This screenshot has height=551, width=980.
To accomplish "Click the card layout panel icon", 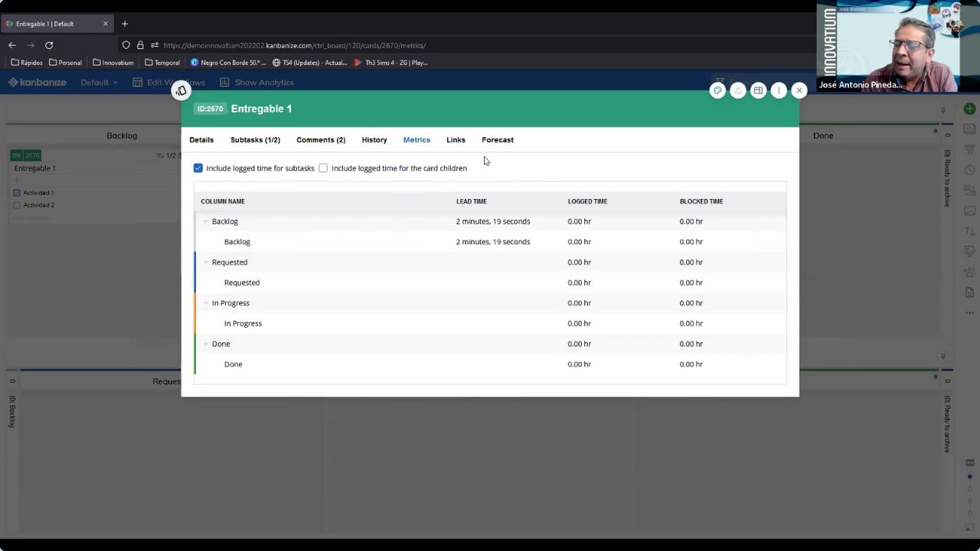I will tap(758, 90).
